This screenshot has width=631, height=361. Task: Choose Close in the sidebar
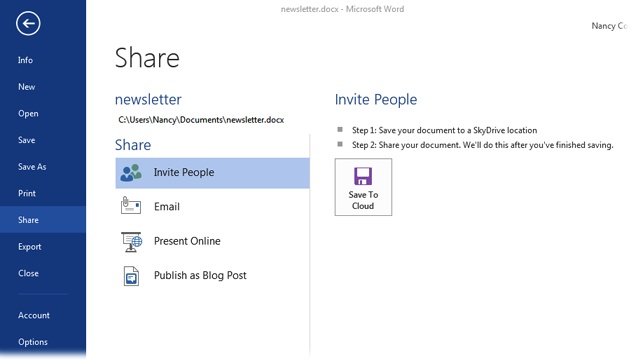(28, 273)
